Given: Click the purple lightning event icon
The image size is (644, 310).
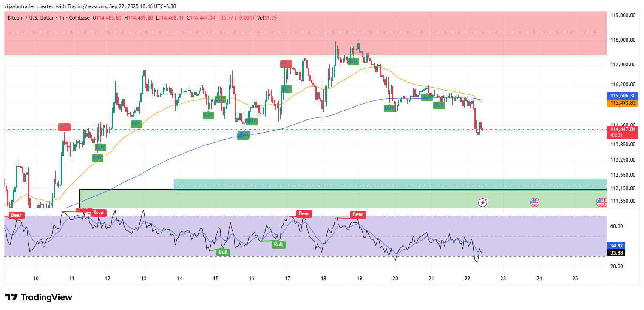Looking at the screenshot, I should (482, 202).
